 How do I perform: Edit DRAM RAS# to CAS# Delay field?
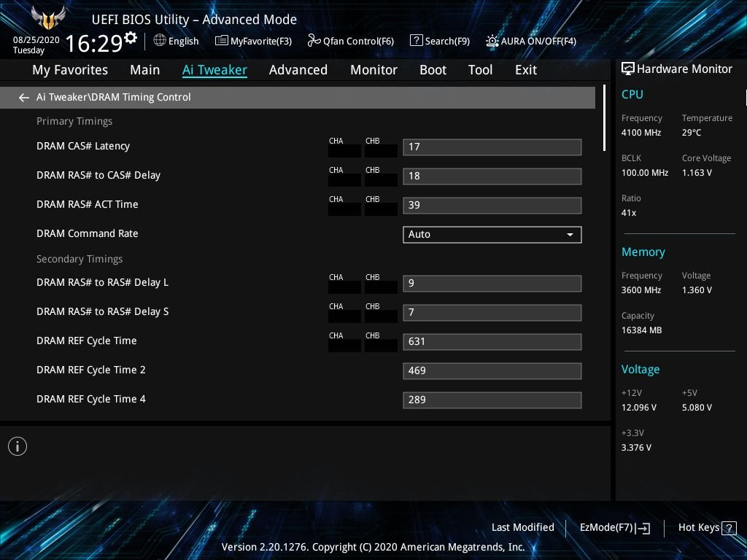tap(492, 176)
